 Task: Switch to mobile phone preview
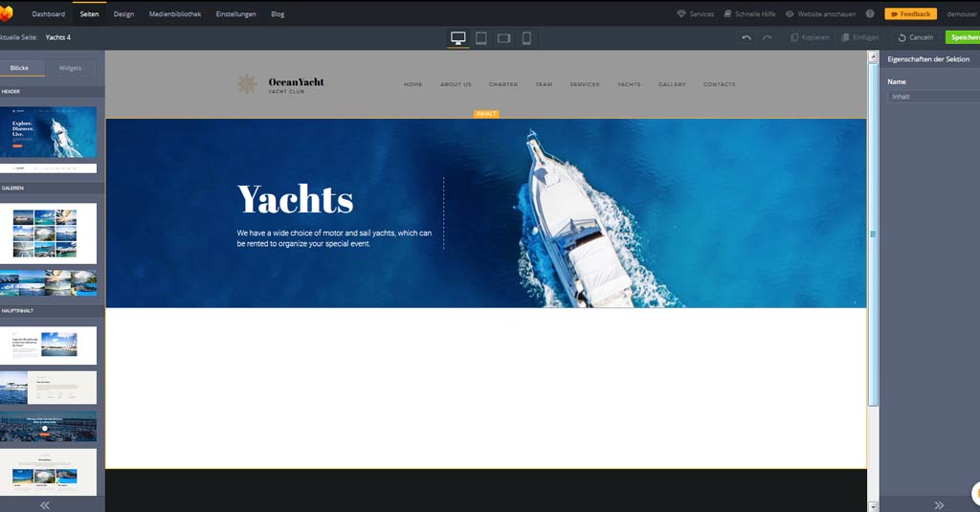(526, 38)
